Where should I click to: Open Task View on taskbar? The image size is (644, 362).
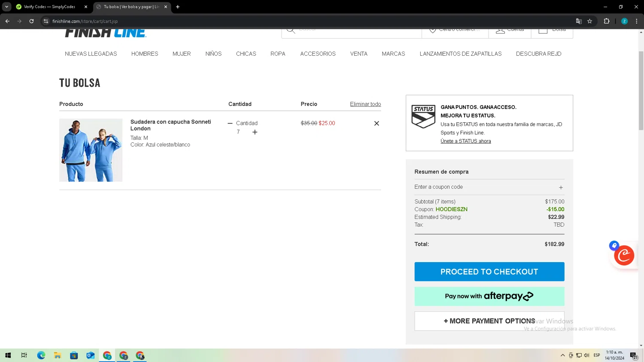tap(24, 355)
